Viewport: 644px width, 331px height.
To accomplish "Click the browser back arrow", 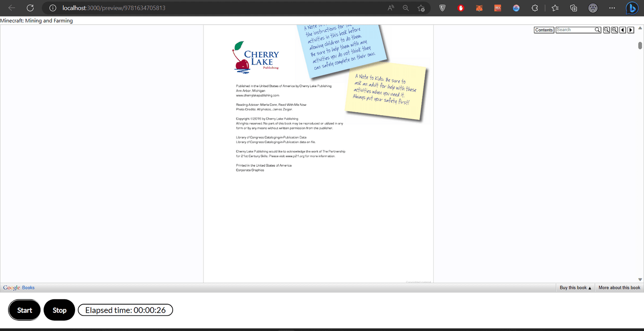I will coord(12,8).
